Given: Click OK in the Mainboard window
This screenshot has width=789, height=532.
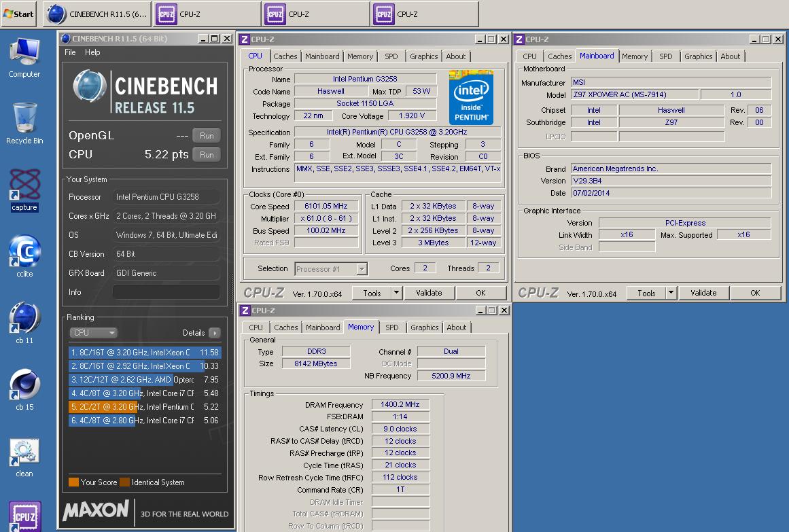Looking at the screenshot, I should point(755,293).
